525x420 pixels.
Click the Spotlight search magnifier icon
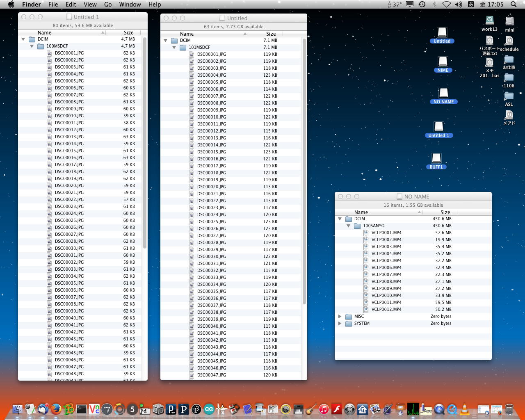(x=513, y=5)
